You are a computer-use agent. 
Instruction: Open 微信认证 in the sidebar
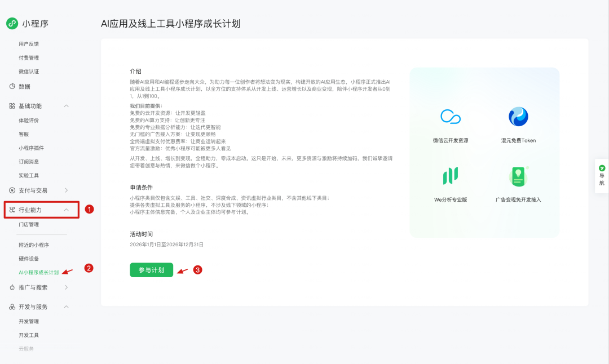pyautogui.click(x=29, y=72)
